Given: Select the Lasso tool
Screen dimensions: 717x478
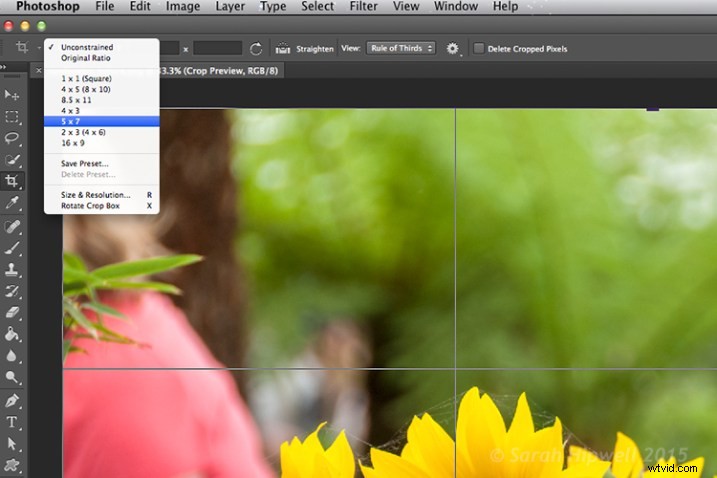Looking at the screenshot, I should click(x=11, y=138).
